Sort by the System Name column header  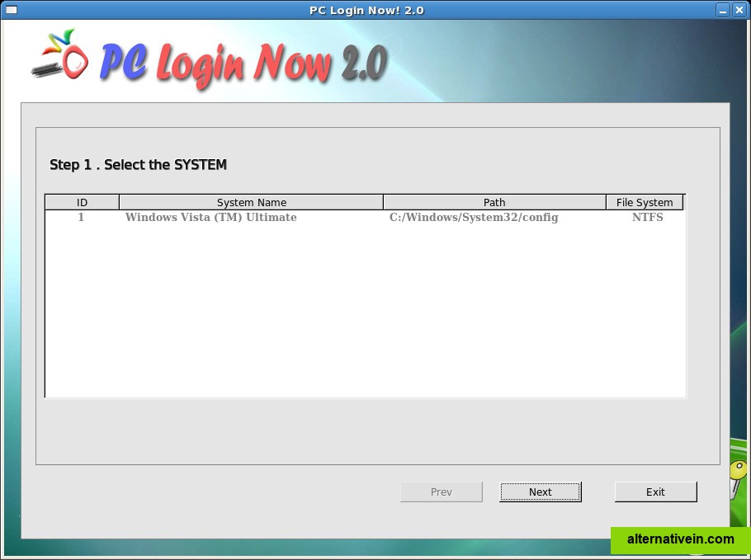click(252, 202)
